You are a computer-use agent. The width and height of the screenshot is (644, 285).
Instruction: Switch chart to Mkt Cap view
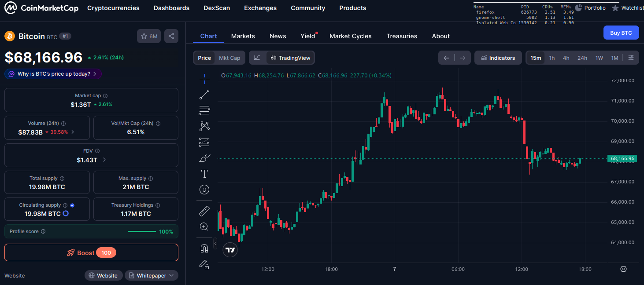pyautogui.click(x=229, y=58)
